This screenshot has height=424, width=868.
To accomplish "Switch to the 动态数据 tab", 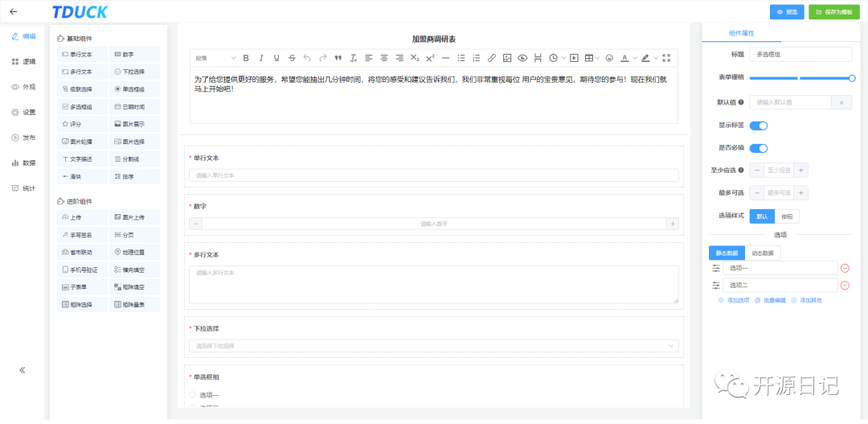I will (x=763, y=253).
